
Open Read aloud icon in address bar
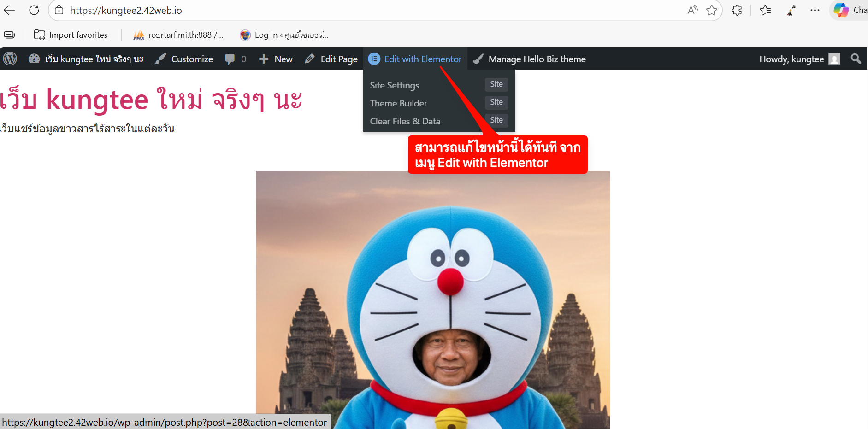tap(692, 10)
